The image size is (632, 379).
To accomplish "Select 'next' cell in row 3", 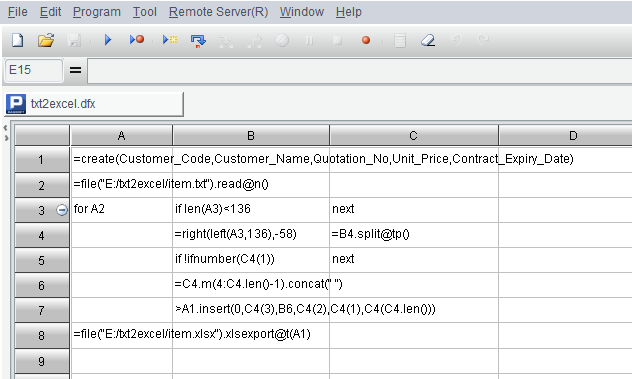I will (414, 210).
